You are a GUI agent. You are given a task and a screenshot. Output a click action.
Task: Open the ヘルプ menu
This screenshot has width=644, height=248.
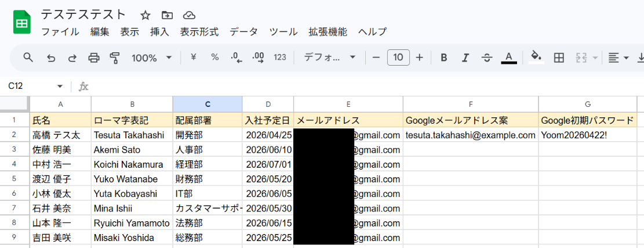click(x=372, y=32)
